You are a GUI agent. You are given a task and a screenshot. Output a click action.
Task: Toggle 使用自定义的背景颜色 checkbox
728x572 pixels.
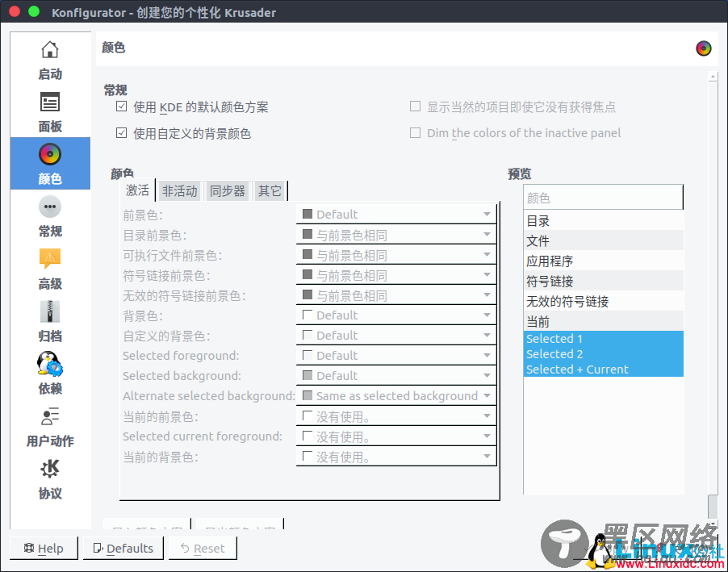tap(121, 133)
